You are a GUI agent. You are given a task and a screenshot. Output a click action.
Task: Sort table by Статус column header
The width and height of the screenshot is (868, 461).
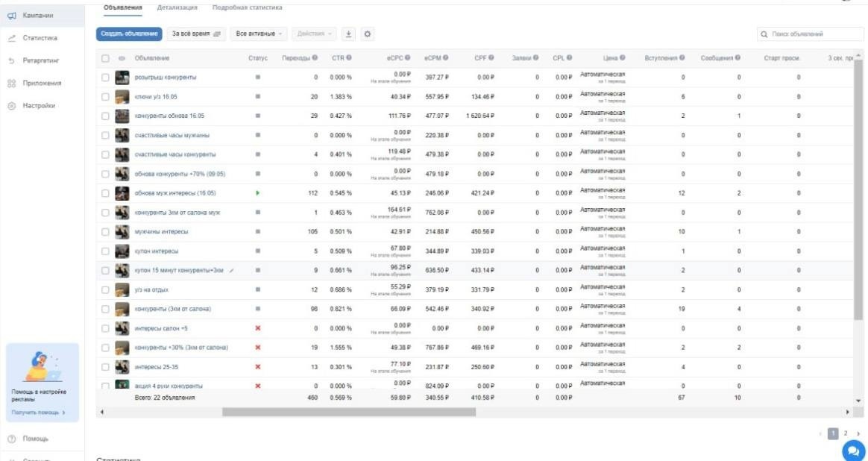click(258, 57)
